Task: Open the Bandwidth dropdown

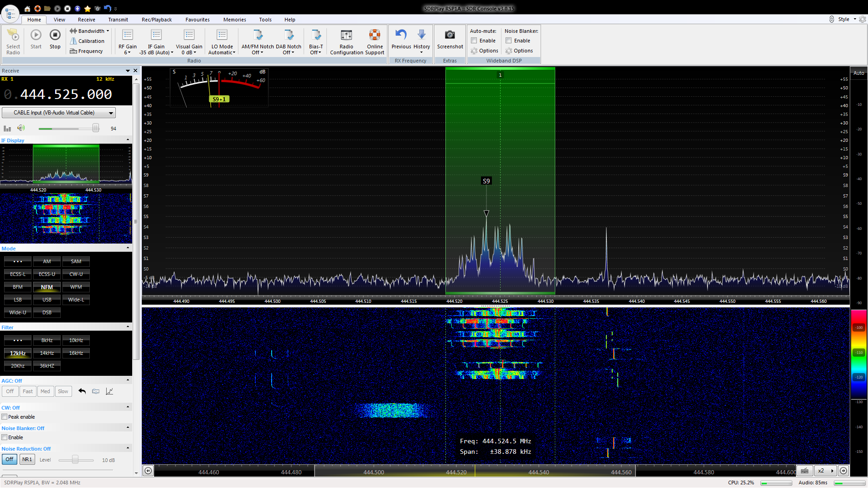Action: pyautogui.click(x=89, y=31)
